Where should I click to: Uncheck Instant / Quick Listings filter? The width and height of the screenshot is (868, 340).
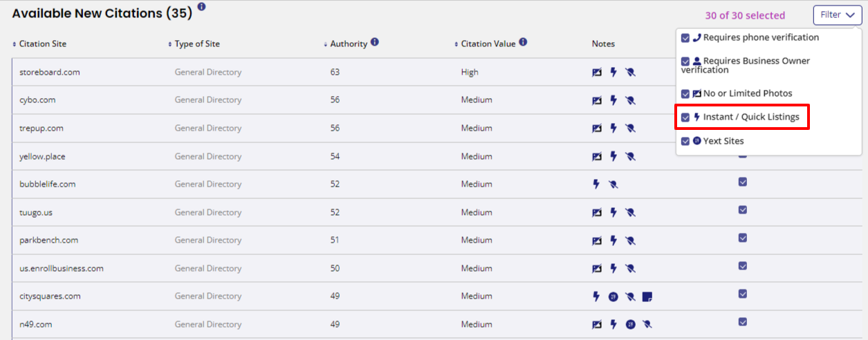pos(685,117)
